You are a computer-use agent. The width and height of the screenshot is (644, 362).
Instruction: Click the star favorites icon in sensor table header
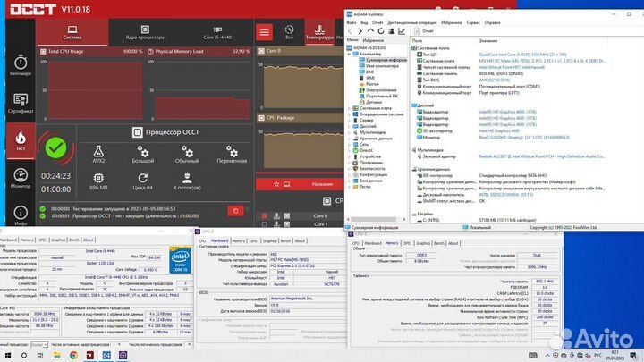point(276,184)
